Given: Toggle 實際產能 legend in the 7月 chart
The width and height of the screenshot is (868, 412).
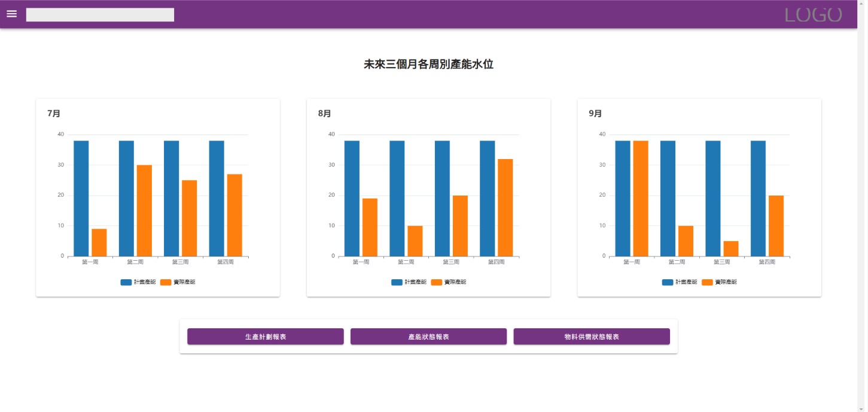Looking at the screenshot, I should (x=178, y=282).
